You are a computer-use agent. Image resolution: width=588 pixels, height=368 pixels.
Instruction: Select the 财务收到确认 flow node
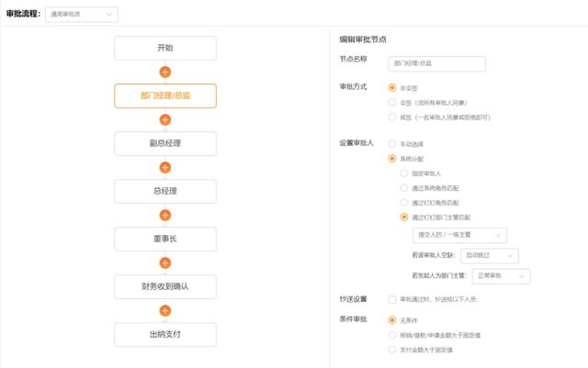point(165,286)
